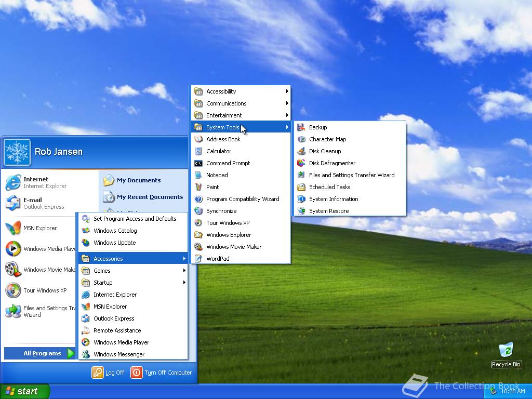Open Tour Windows XP in Accessories menu

tap(241, 223)
